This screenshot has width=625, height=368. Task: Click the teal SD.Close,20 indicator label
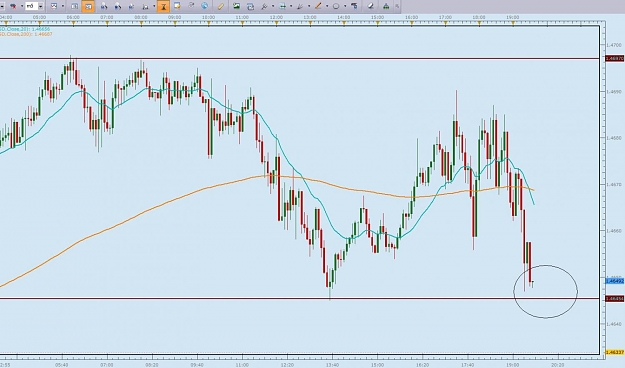(x=25, y=29)
